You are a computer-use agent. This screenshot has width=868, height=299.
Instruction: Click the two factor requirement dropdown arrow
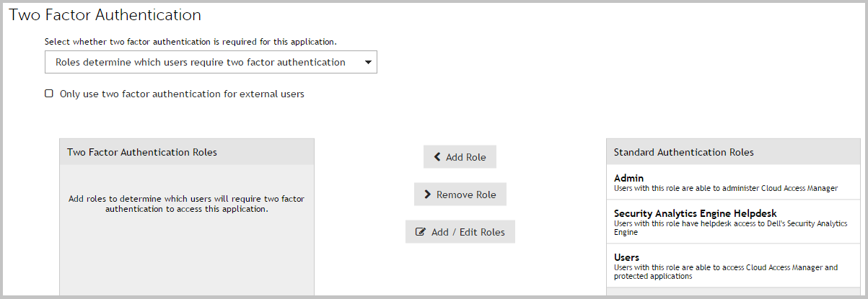coord(368,63)
